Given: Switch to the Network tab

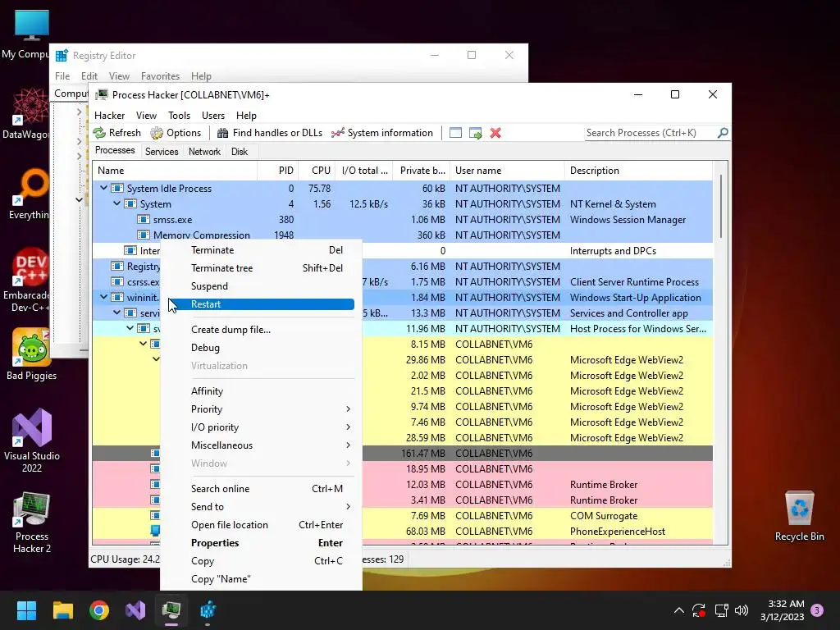Looking at the screenshot, I should (x=204, y=152).
